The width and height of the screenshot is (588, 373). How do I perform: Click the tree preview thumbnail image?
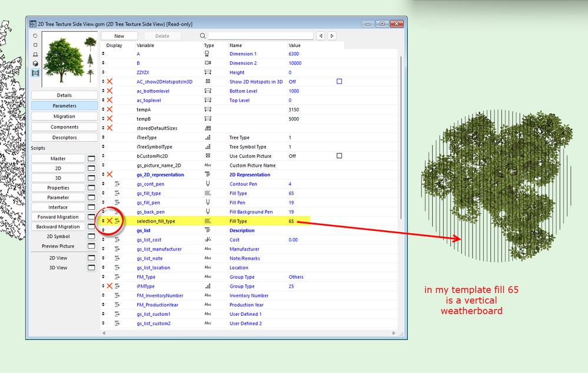(70, 60)
